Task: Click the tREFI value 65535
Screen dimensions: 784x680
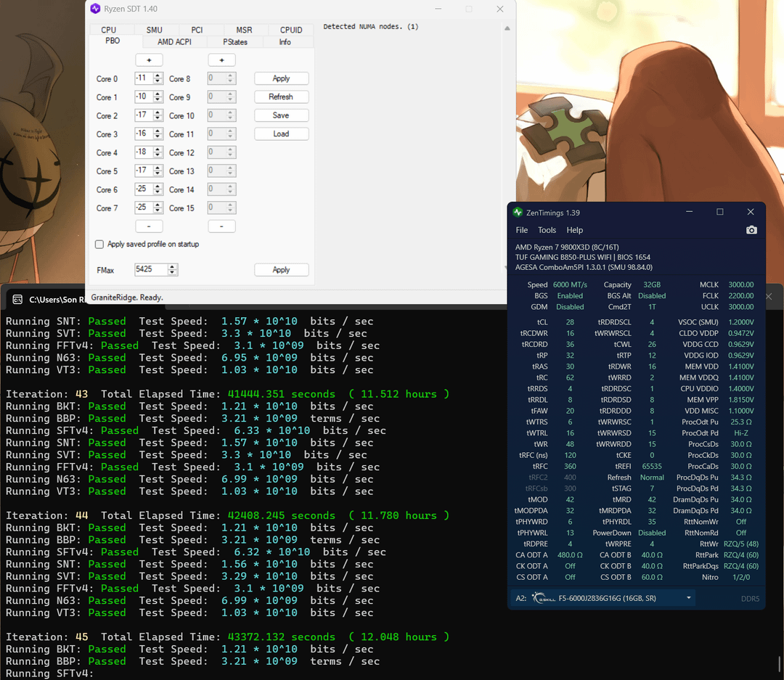Action: pyautogui.click(x=652, y=466)
